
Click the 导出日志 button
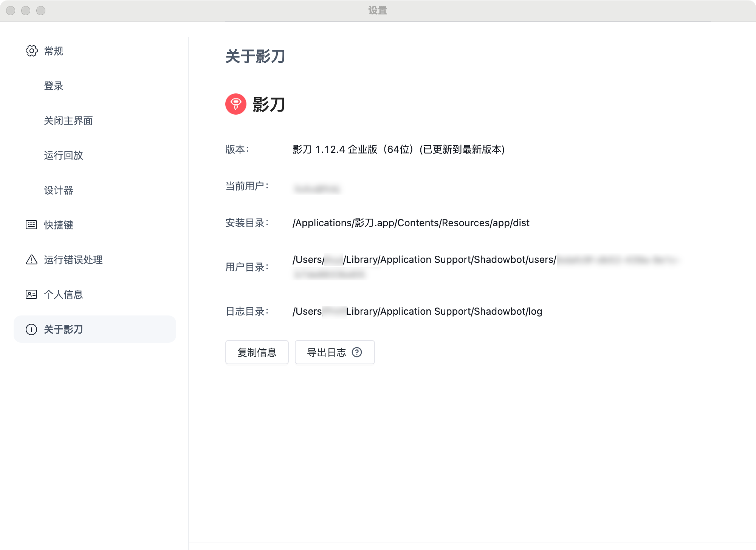tap(327, 352)
